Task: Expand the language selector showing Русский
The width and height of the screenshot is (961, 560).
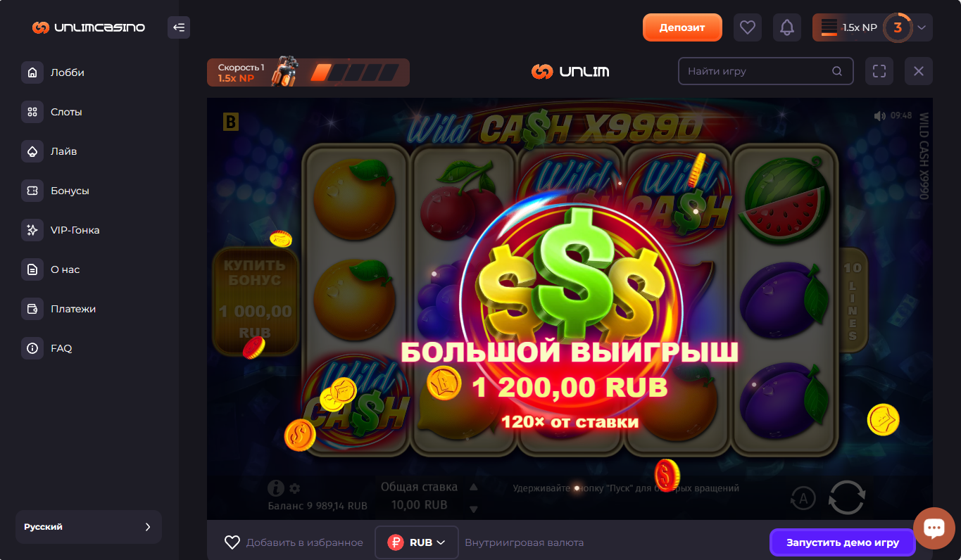Action: click(x=89, y=527)
